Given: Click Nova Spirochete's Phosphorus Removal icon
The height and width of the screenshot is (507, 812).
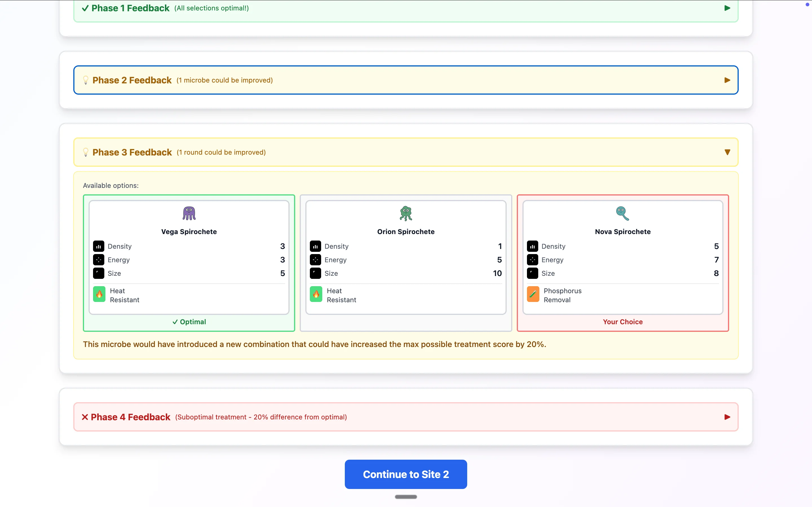Looking at the screenshot, I should 533,294.
